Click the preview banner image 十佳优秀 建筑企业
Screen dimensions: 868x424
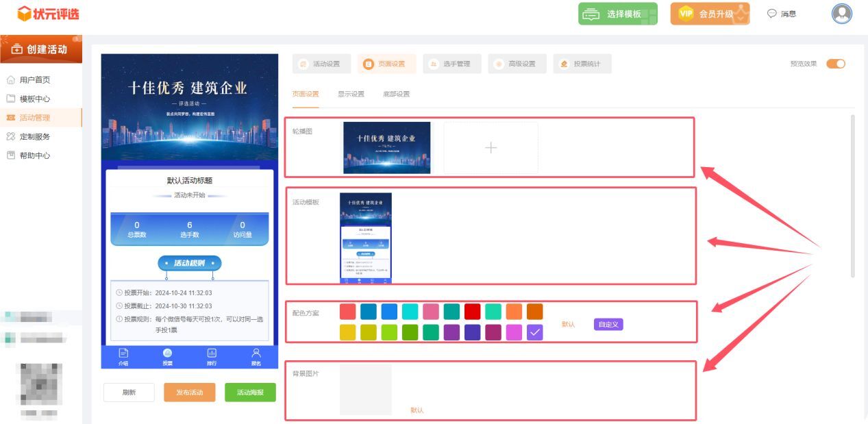tap(190, 108)
